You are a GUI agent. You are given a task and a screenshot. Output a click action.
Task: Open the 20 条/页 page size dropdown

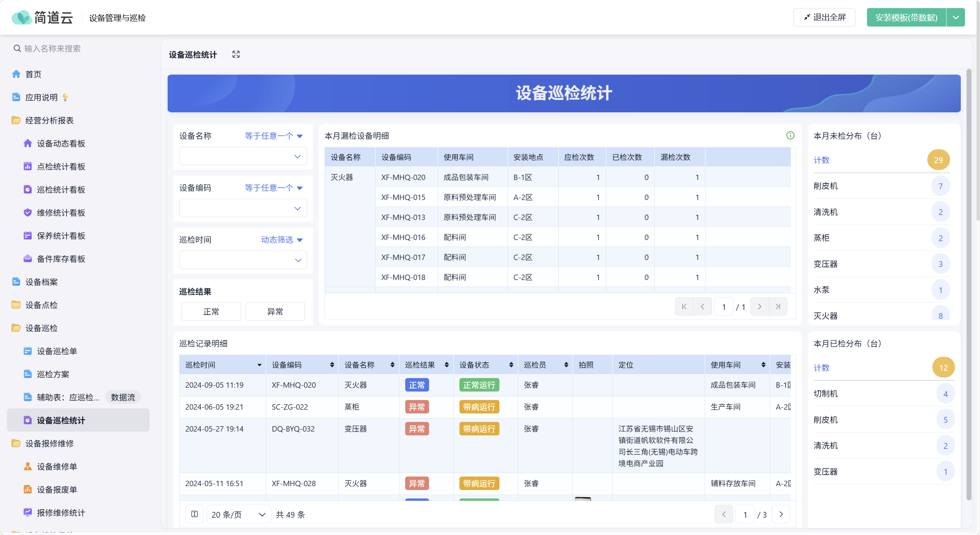238,514
